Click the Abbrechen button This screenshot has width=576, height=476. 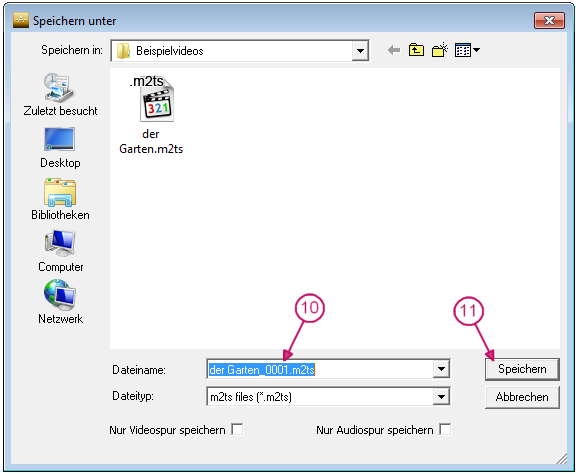pyautogui.click(x=522, y=397)
